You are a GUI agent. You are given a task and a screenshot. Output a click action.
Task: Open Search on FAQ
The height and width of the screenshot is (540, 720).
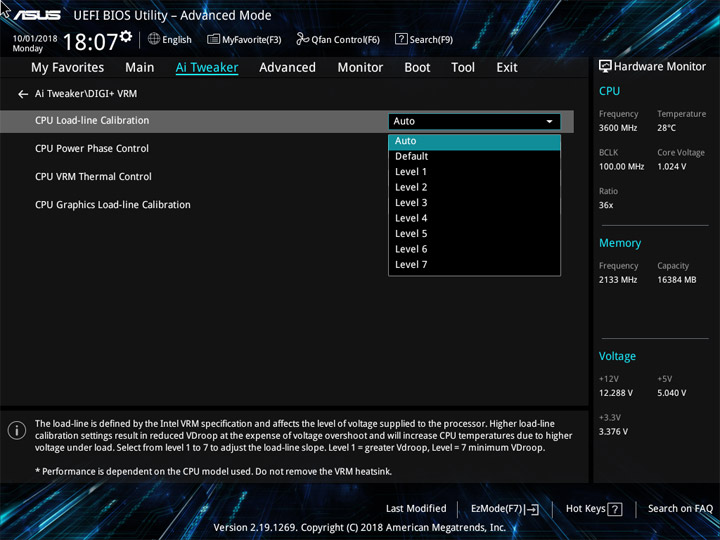[x=680, y=509]
